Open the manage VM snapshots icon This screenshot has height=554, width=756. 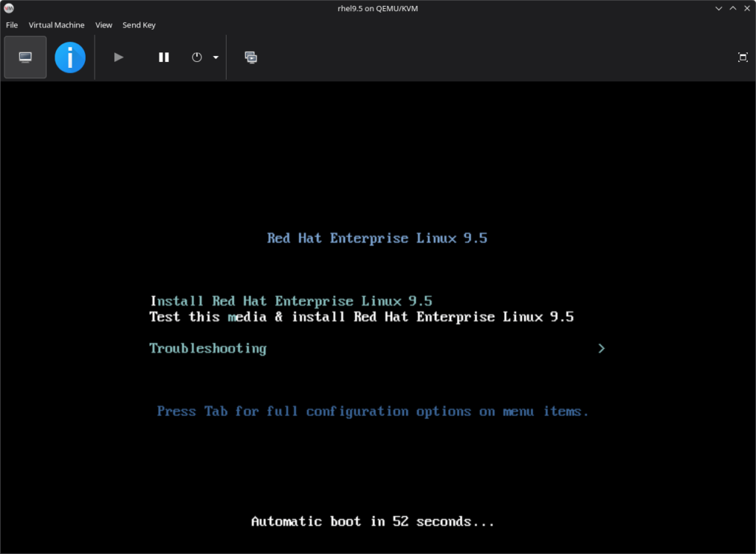[x=251, y=58]
